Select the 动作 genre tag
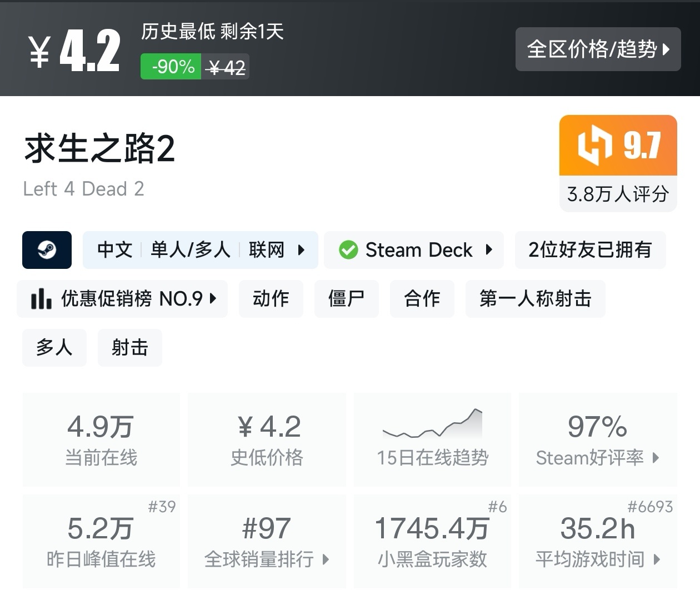This screenshot has width=700, height=590. [x=271, y=299]
